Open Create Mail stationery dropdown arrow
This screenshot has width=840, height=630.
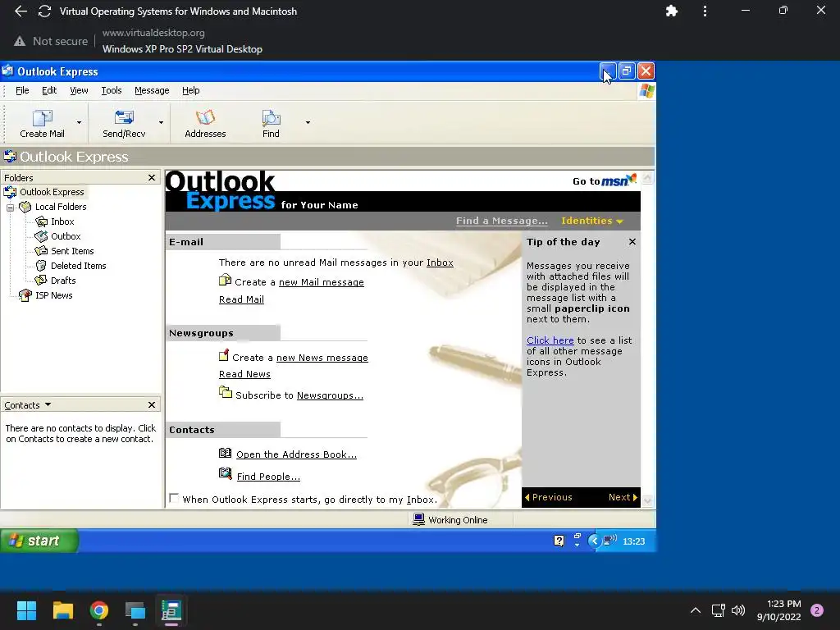click(x=80, y=123)
